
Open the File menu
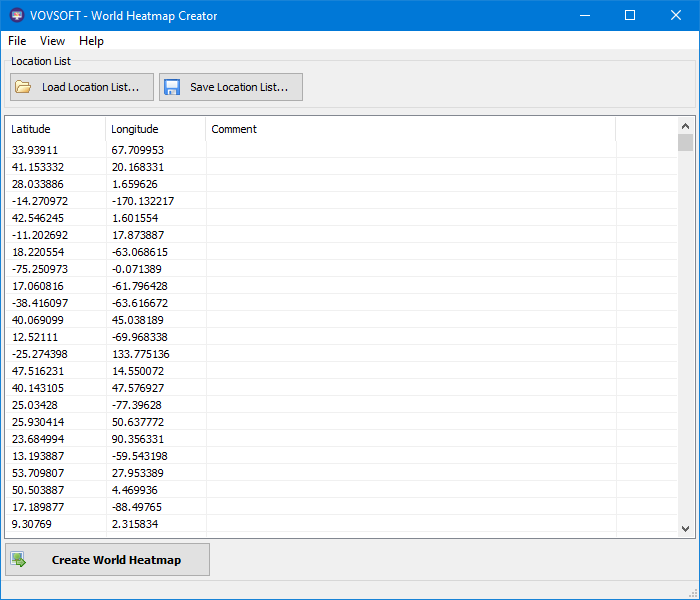point(17,41)
